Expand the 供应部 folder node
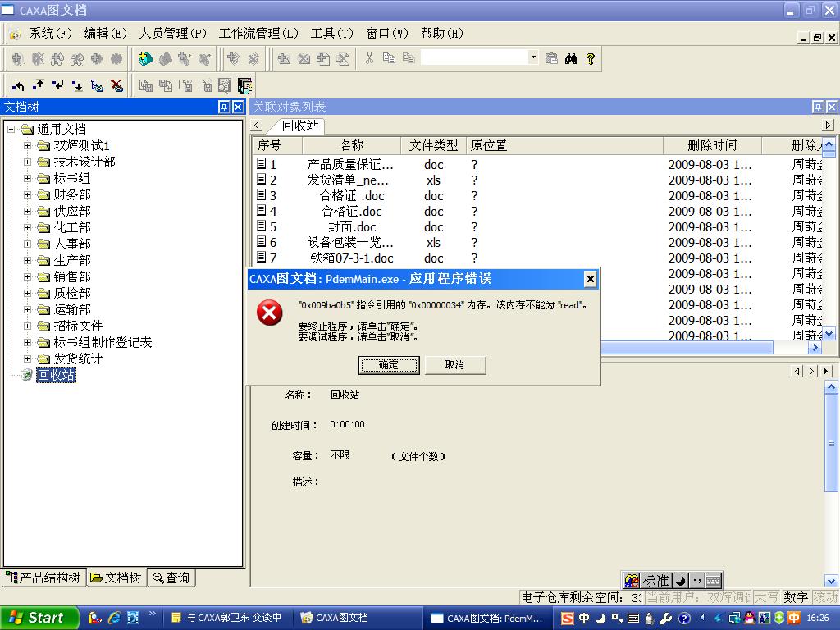 point(27,211)
